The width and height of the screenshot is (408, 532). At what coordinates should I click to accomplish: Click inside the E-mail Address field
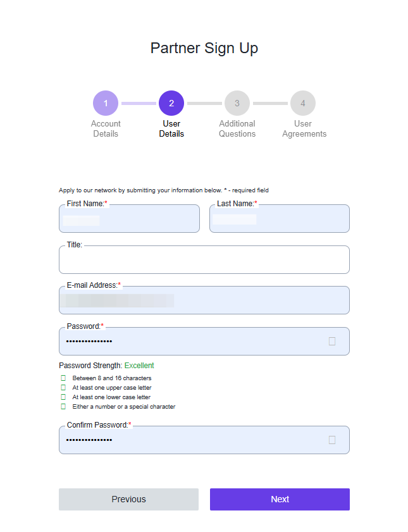tap(204, 300)
